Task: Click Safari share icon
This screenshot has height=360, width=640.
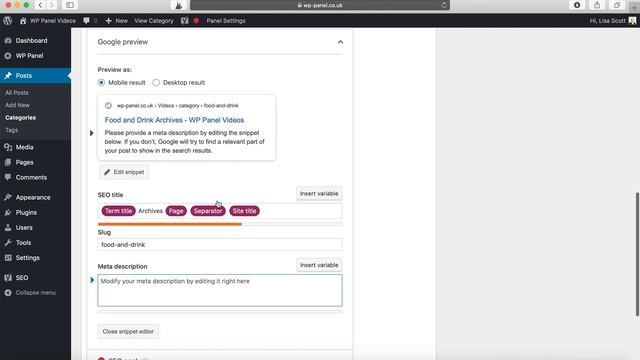Action: [597, 5]
